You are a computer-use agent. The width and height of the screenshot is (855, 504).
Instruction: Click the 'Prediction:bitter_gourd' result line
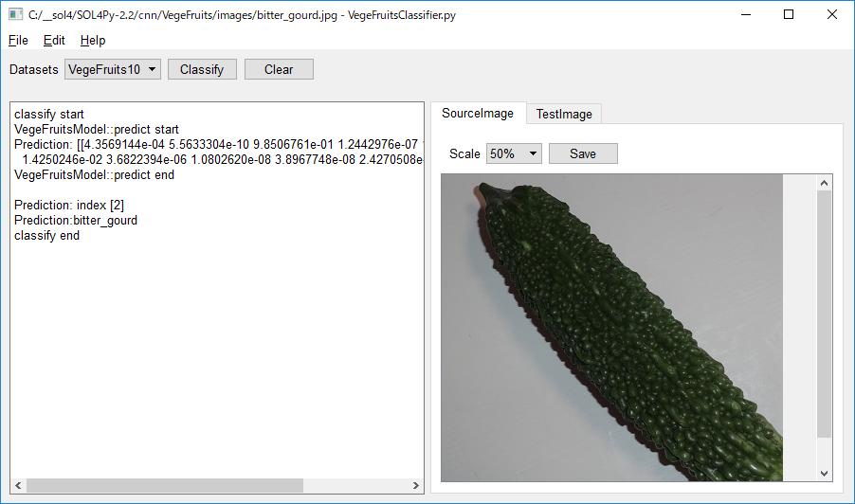click(x=76, y=221)
